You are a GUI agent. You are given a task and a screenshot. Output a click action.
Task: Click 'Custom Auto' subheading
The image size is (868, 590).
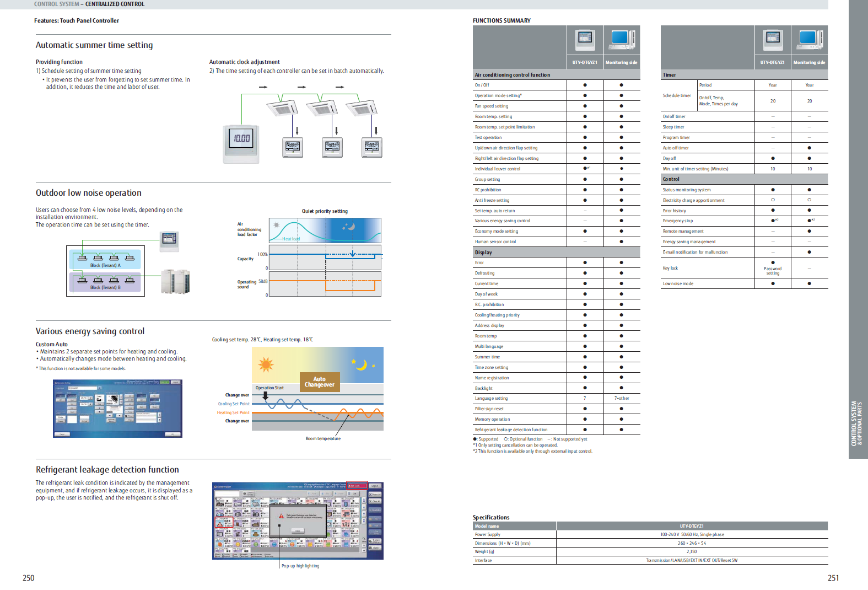52,344
